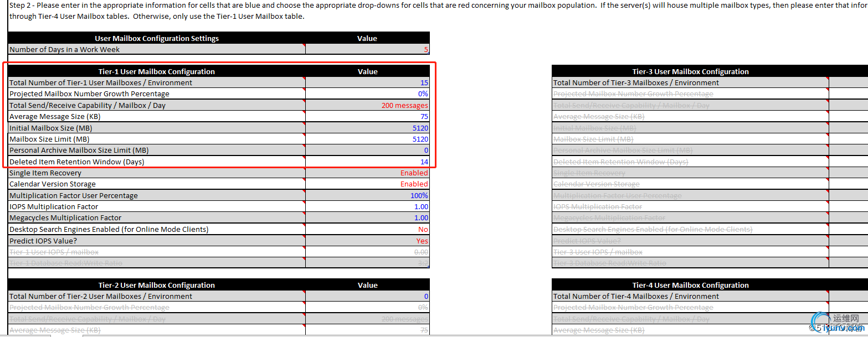Select the 'Initial Mailbox Size (MB)' label in Tier-1

(51, 128)
